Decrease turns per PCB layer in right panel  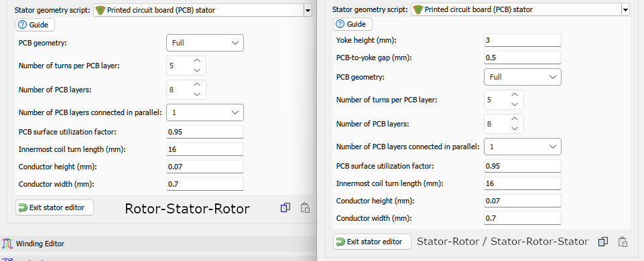[515, 104]
